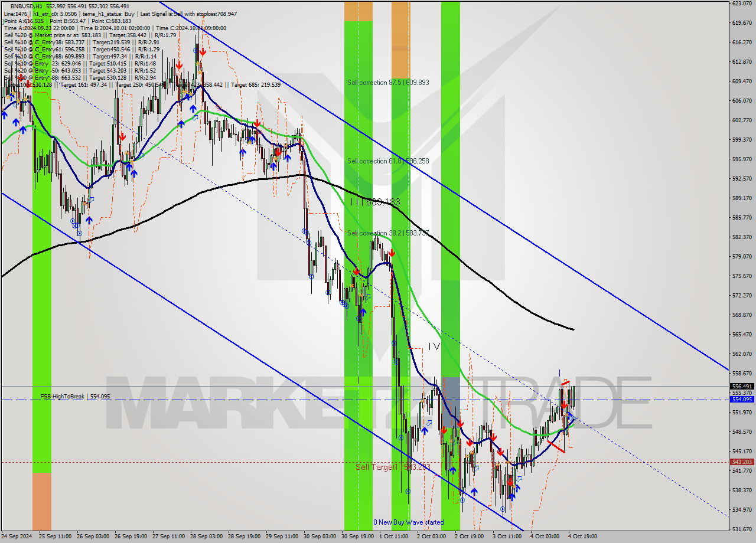
Task: Click the 545.170 price axis label
Action: [x=742, y=451]
